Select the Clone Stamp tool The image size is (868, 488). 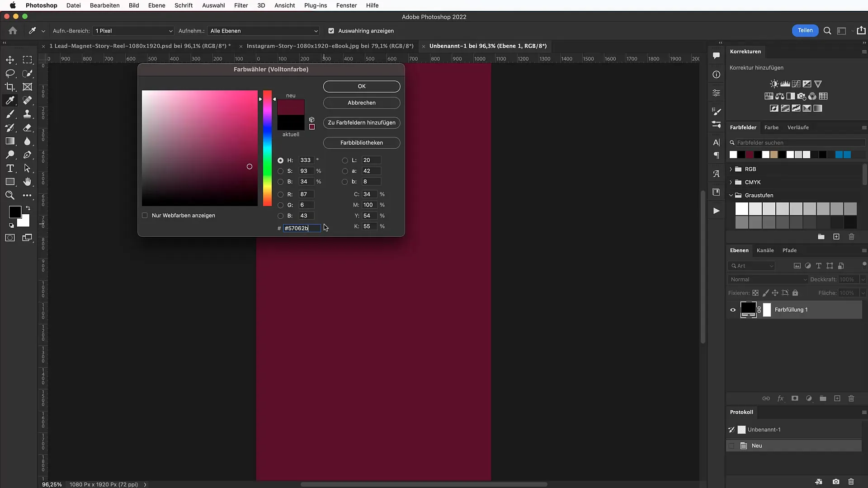pyautogui.click(x=28, y=114)
